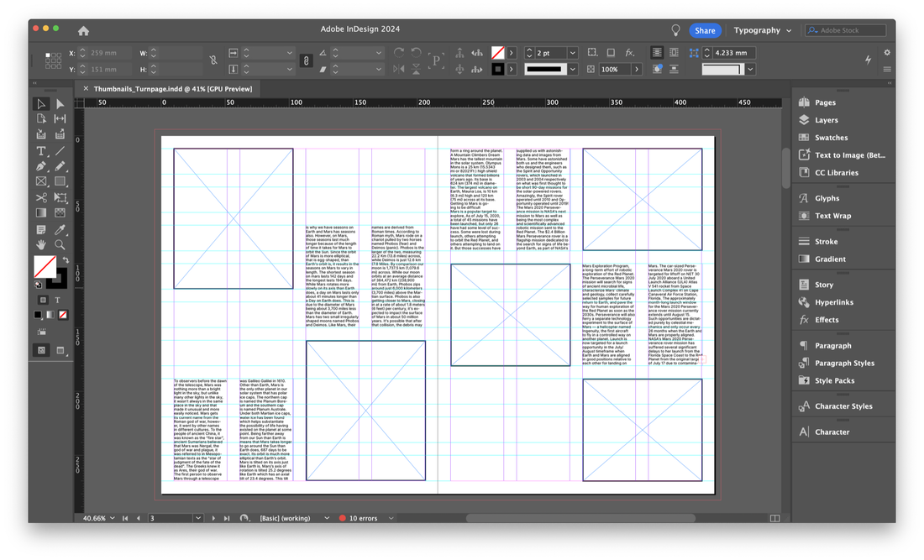Open the lightbulb Discover icon
924x560 pixels.
coord(675,30)
